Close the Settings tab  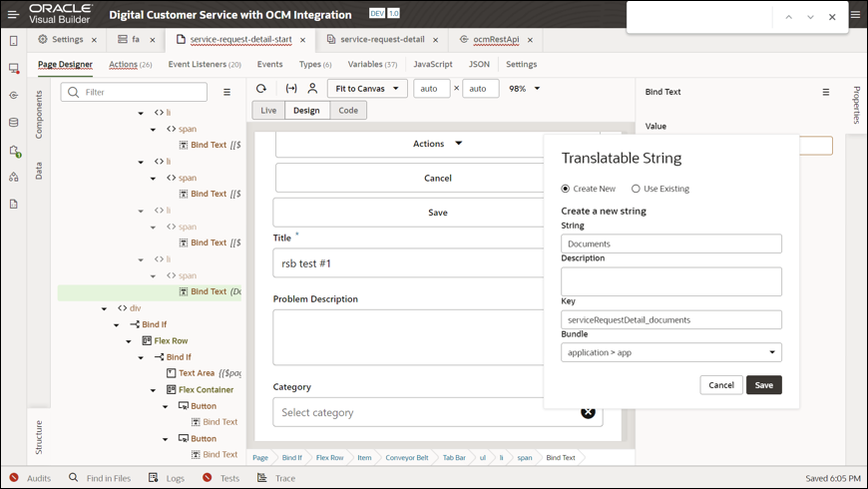[x=94, y=40]
